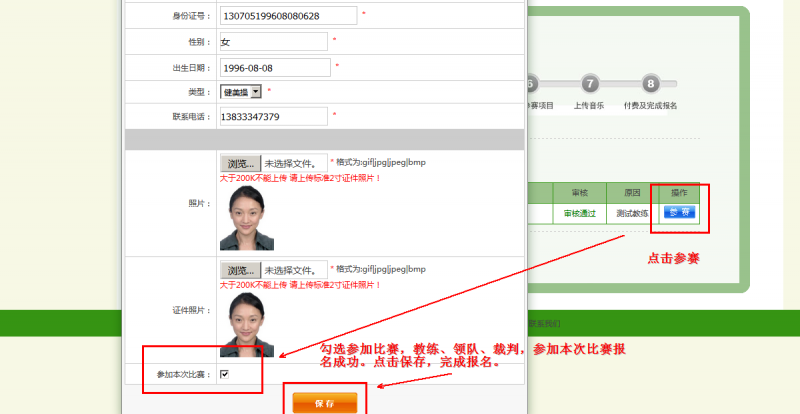Open the 类型 dropdown showing 健美操

pyautogui.click(x=241, y=91)
